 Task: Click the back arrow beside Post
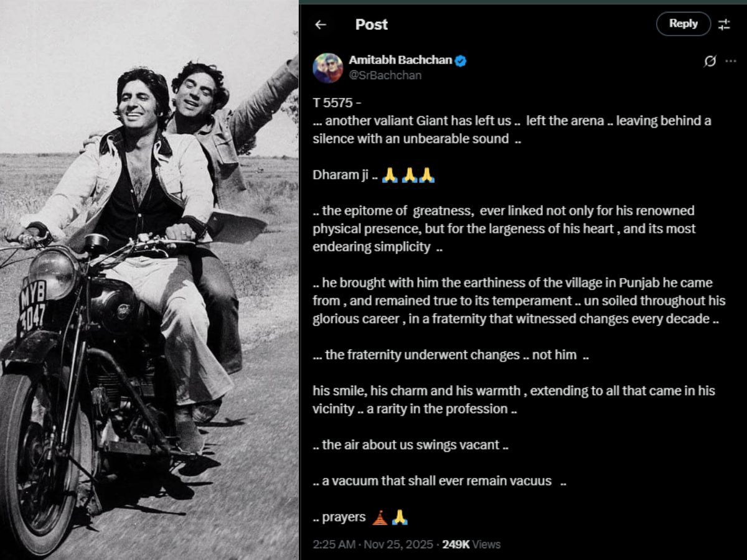click(x=321, y=25)
